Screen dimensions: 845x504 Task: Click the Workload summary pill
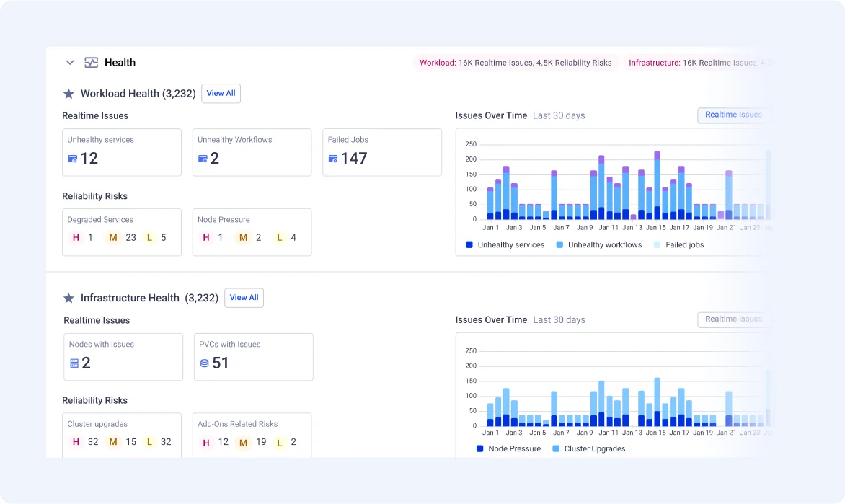516,63
